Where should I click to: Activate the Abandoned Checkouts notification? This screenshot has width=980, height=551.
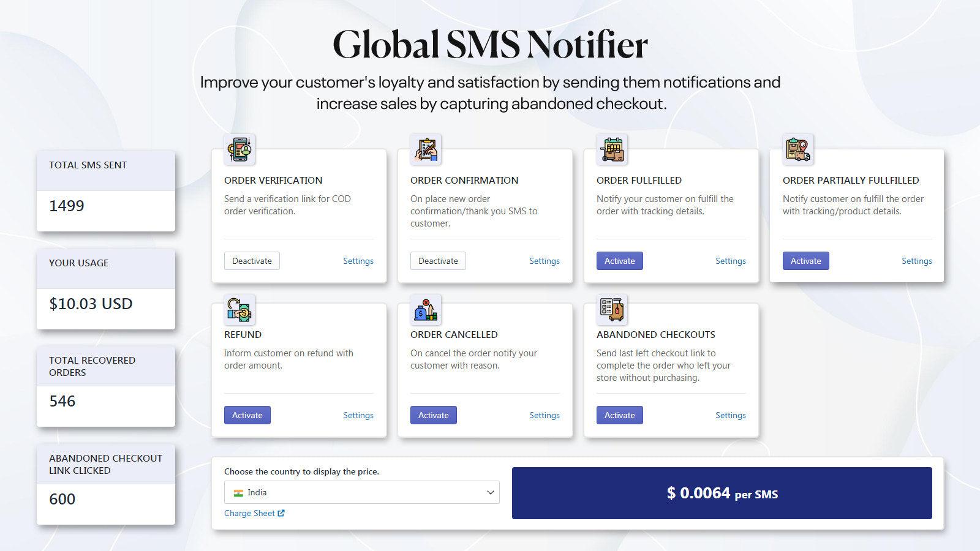pos(619,415)
